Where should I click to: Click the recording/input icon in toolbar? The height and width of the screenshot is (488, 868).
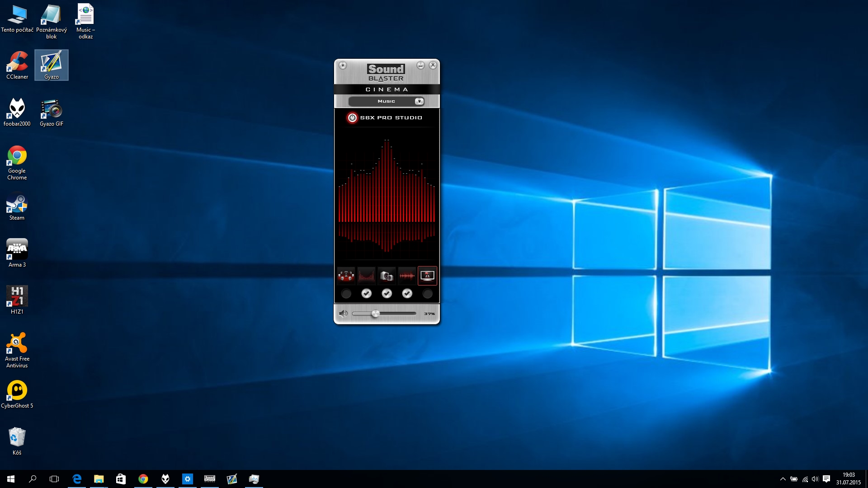click(406, 275)
